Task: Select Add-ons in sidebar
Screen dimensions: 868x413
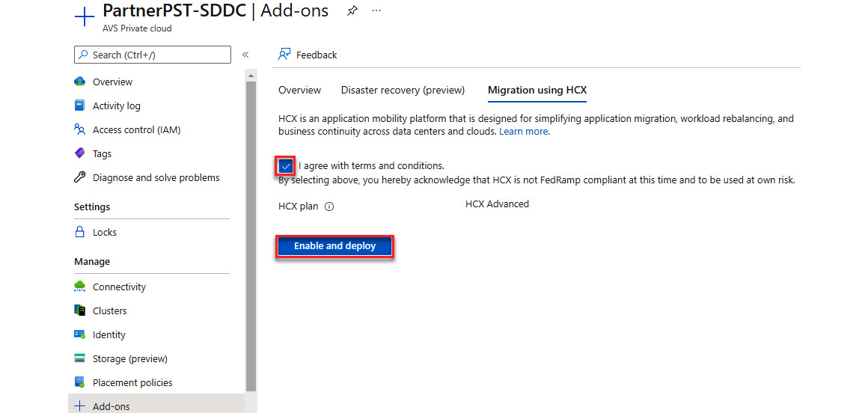Action: tap(111, 406)
